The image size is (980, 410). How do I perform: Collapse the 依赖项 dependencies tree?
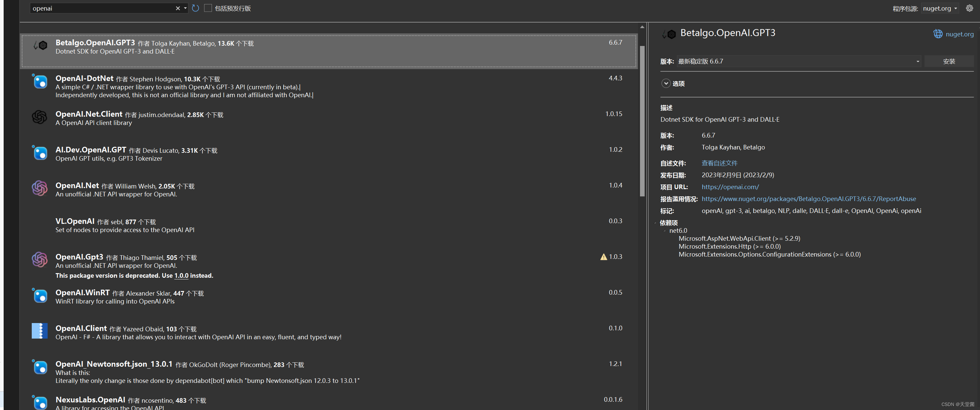pyautogui.click(x=656, y=223)
